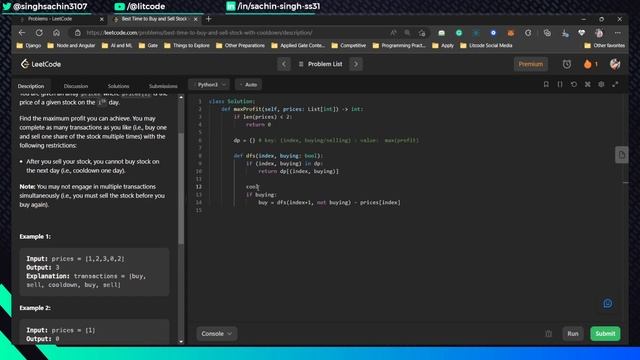Open browser three-dots menu

(x=618, y=33)
